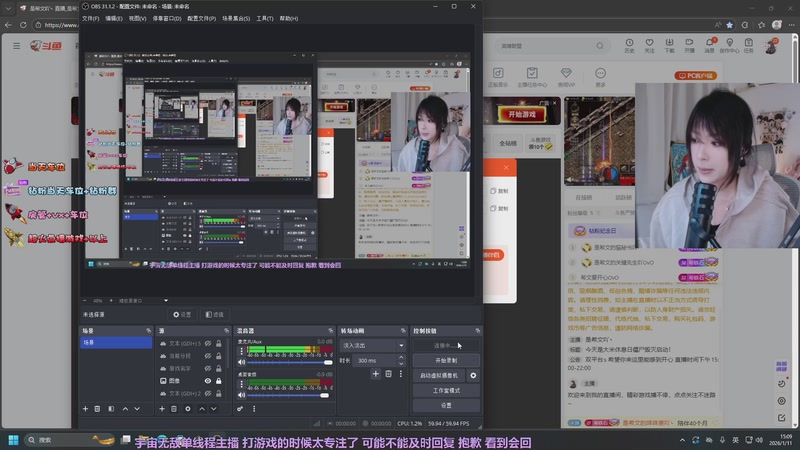Viewport: 800px width, 450px height.
Task: Pop out the 源 dock panel
Action: click(227, 331)
